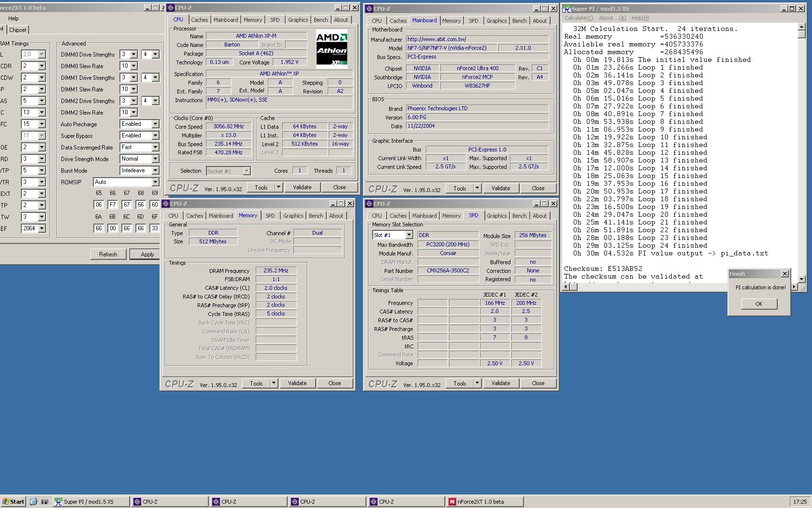The image size is (812, 508).
Task: Click the Tools button in the CPU-Z Memory window
Action: click(256, 383)
